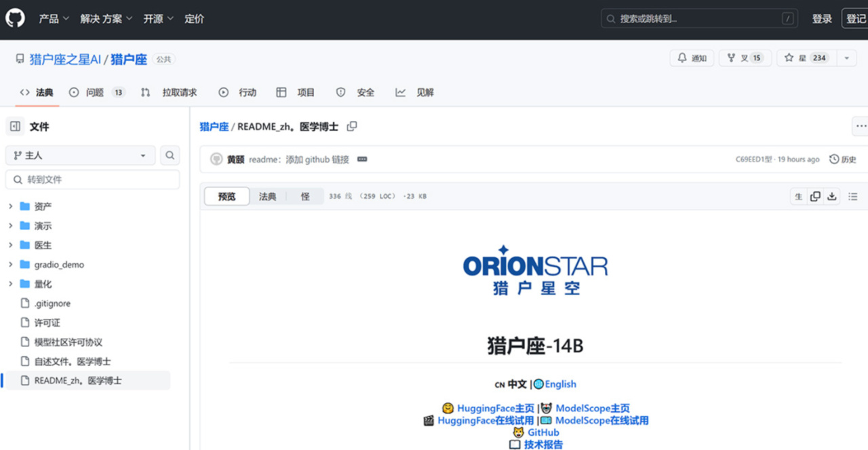This screenshot has width=868, height=450.
Task: Click the 叉 fork button
Action: coord(745,58)
